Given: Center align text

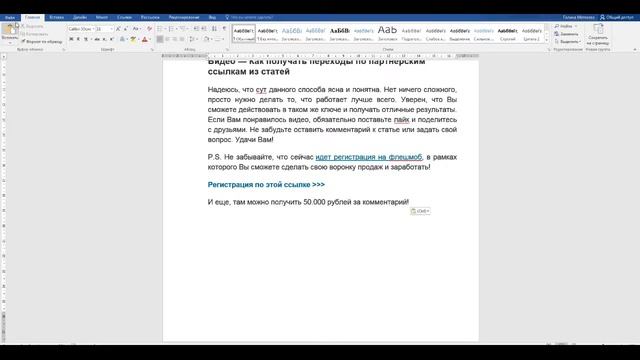Looking at the screenshot, I should click(x=167, y=39).
